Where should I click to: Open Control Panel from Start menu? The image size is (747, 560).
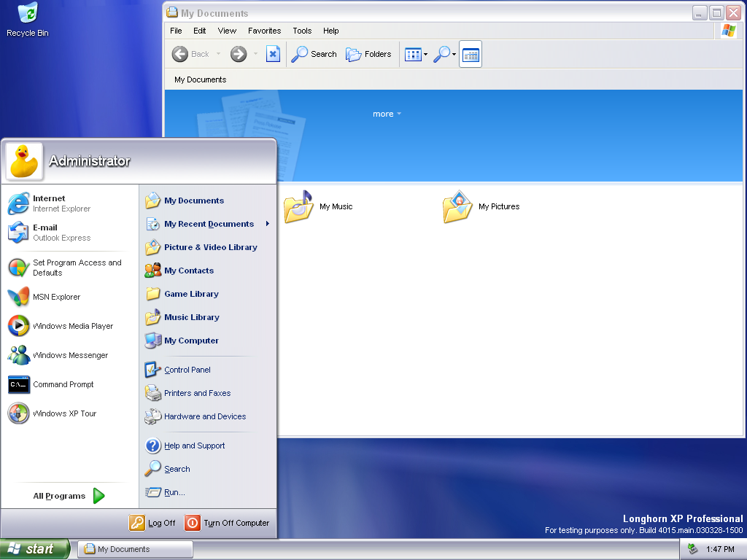point(187,370)
